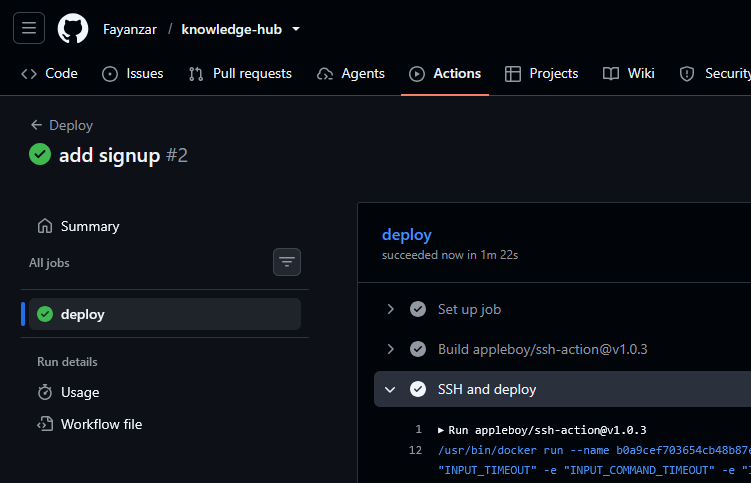Open the hamburger navigation menu
This screenshot has width=751, height=483.
(x=29, y=28)
